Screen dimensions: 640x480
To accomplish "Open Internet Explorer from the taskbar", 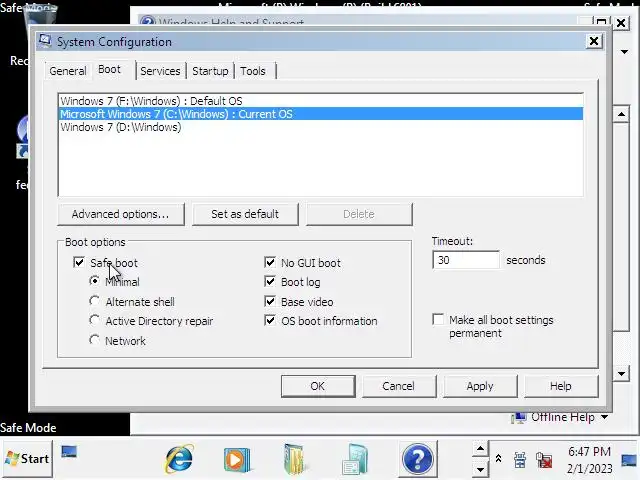I will coord(179,458).
